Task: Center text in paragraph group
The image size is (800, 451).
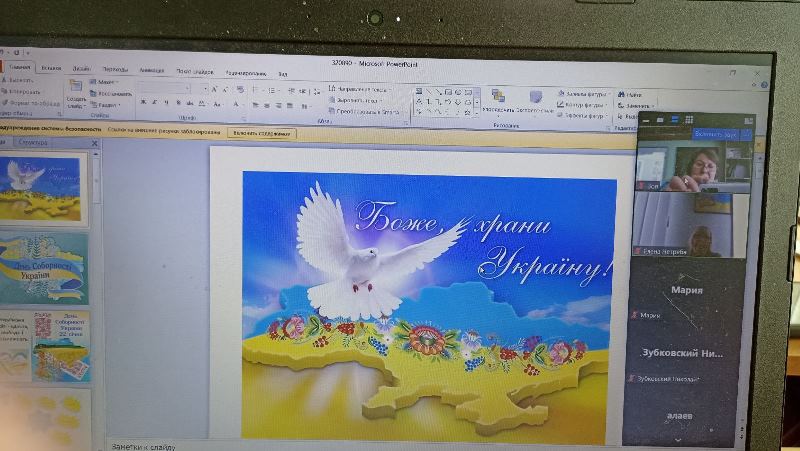Action: (267, 106)
